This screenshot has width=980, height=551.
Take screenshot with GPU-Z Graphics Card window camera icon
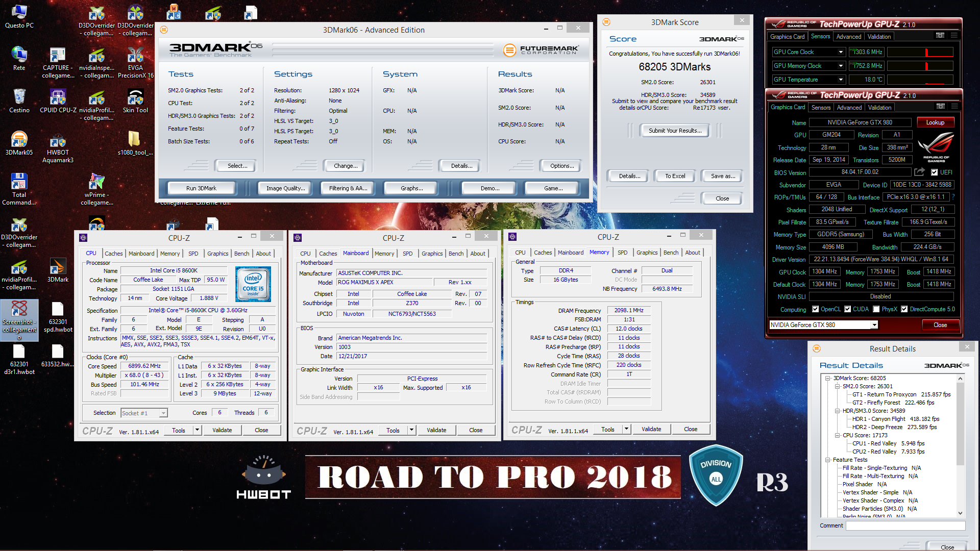point(940,107)
